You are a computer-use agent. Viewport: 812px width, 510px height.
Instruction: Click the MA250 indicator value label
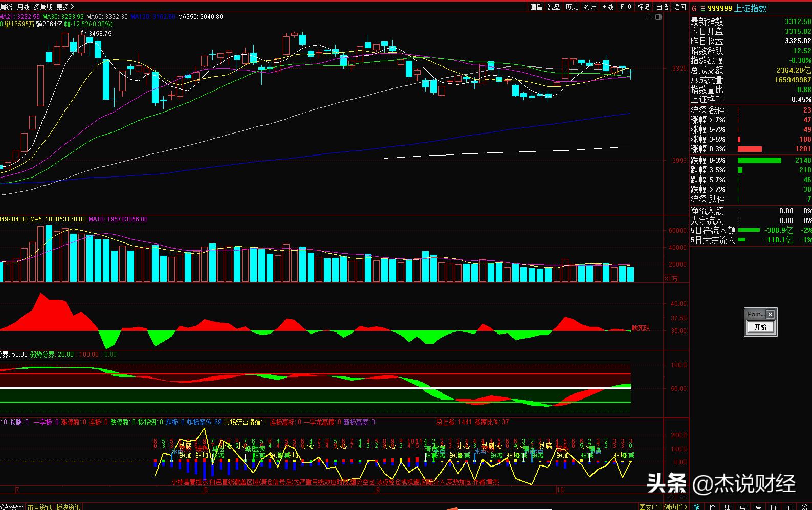(201, 17)
